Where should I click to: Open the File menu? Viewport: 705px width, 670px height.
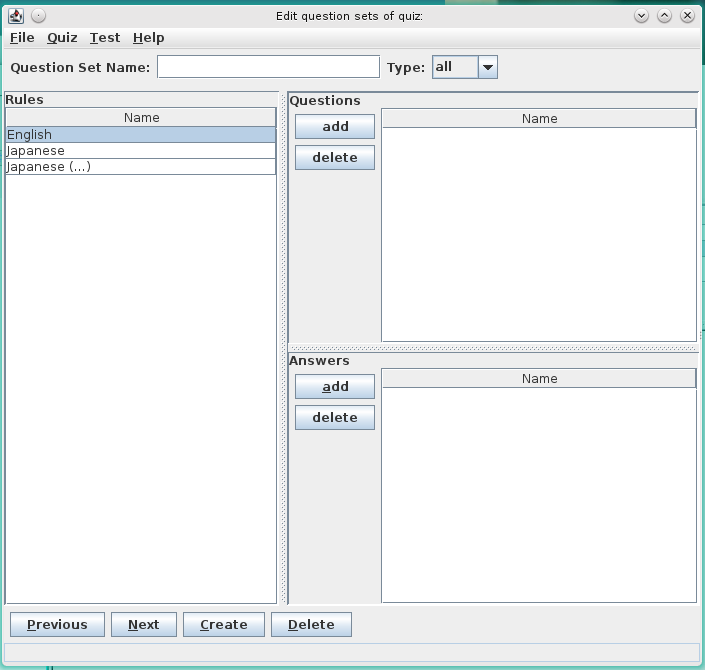22,38
